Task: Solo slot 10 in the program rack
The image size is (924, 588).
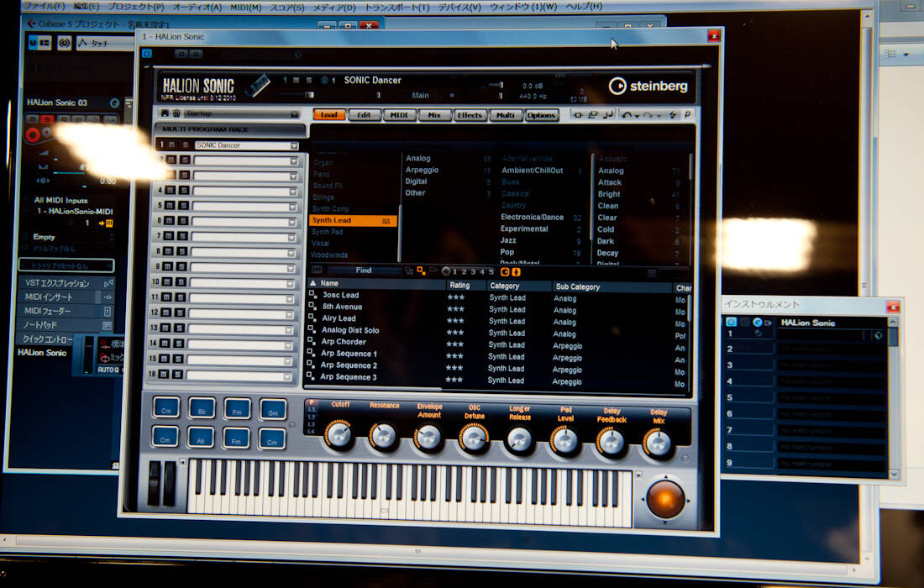Action: click(x=181, y=282)
